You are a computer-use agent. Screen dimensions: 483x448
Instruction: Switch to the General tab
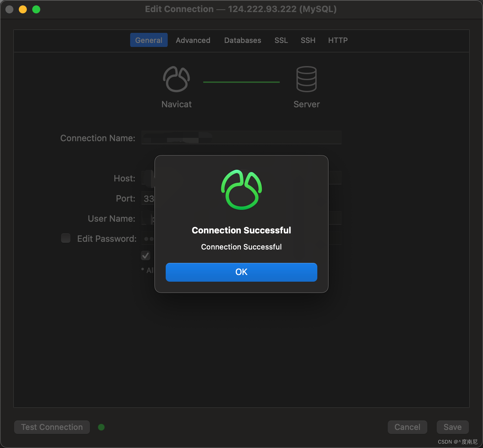(x=149, y=40)
